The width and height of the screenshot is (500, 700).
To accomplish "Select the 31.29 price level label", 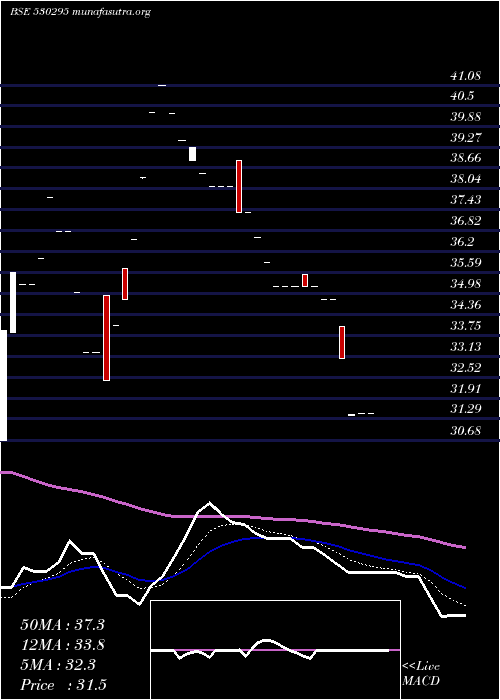I will (x=465, y=408).
